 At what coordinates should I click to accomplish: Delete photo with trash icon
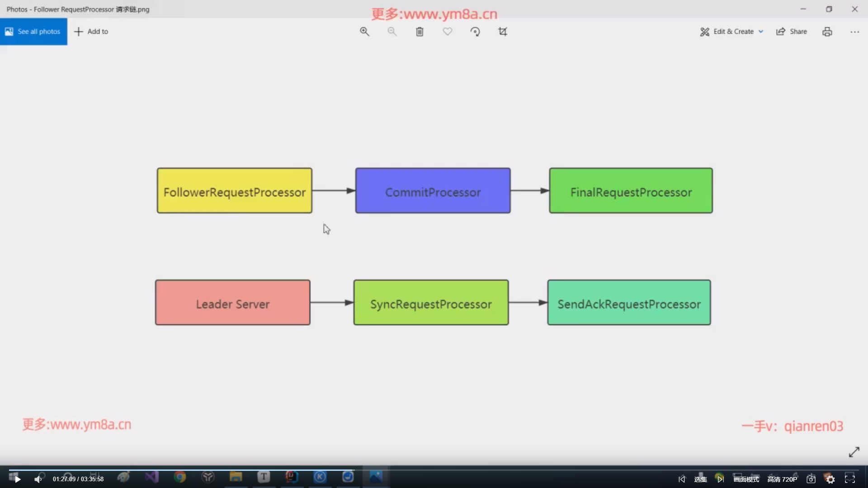[420, 32]
